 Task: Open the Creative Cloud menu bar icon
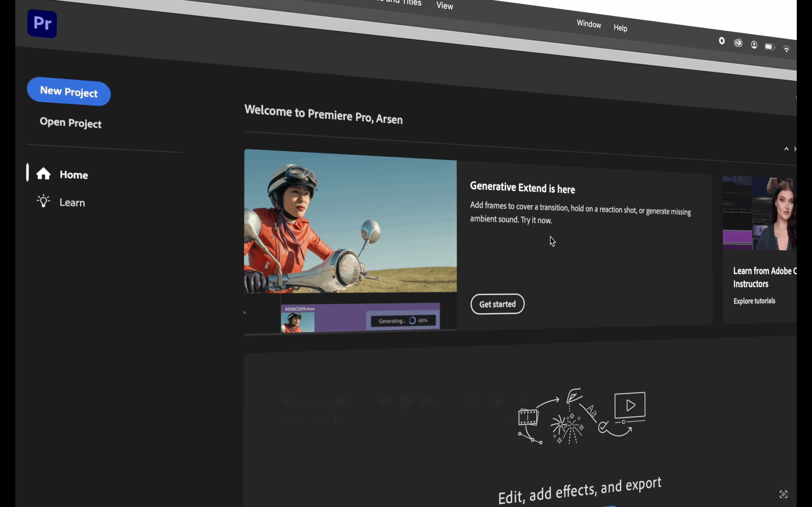pos(738,43)
